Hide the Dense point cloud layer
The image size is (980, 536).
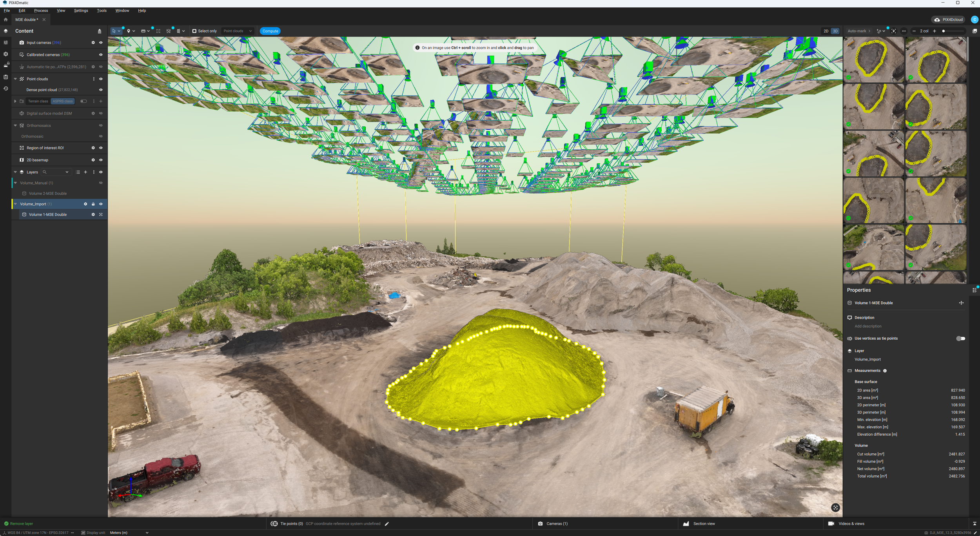[101, 90]
